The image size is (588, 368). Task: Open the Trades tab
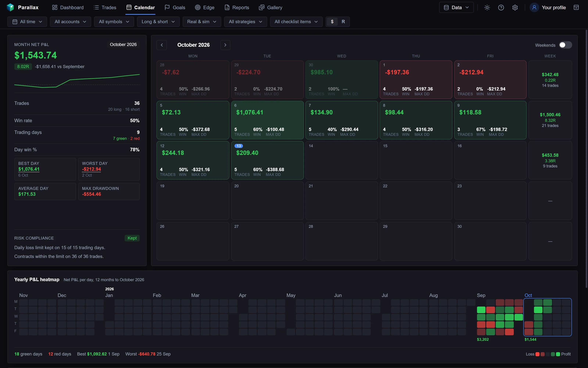click(105, 8)
